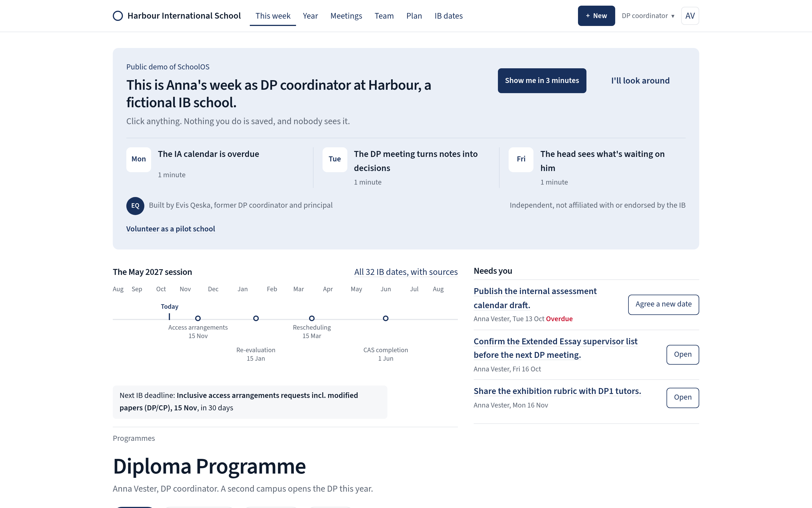Click the Harbour International School circle logo

[x=118, y=16]
